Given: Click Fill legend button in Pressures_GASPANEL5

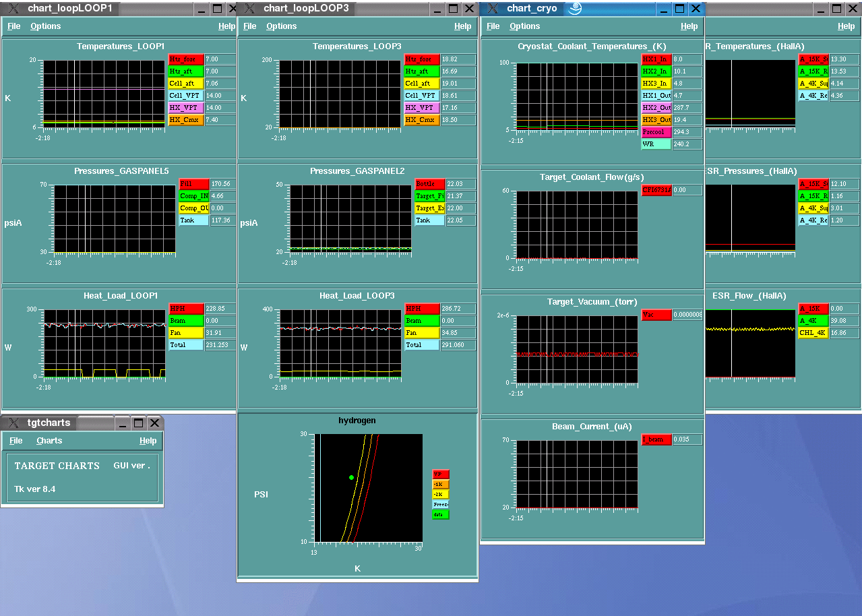Looking at the screenshot, I should coord(195,184).
